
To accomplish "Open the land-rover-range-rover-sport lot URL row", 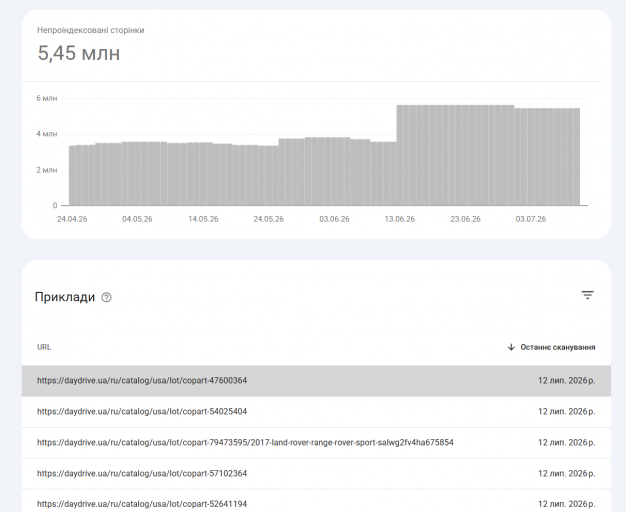I will [316, 443].
